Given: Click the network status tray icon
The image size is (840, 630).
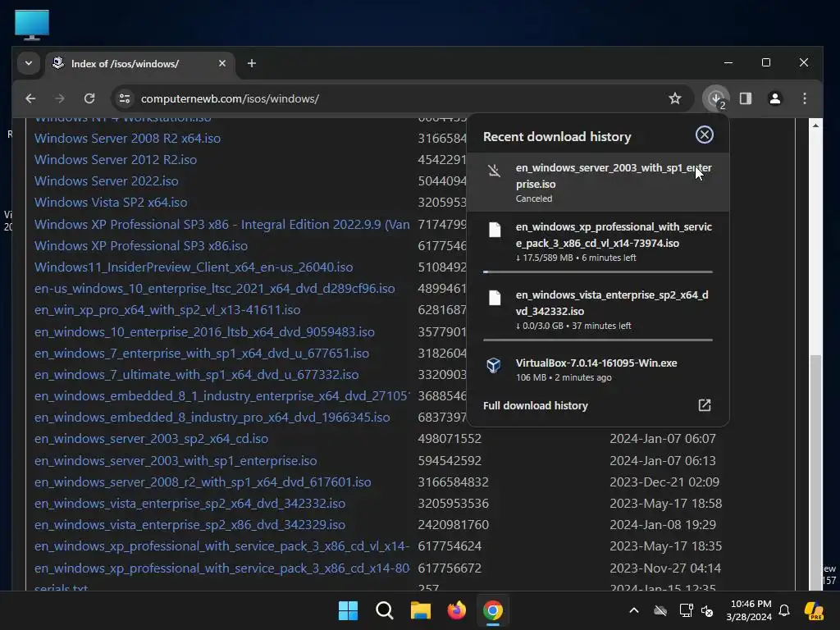Looking at the screenshot, I should 686,610.
